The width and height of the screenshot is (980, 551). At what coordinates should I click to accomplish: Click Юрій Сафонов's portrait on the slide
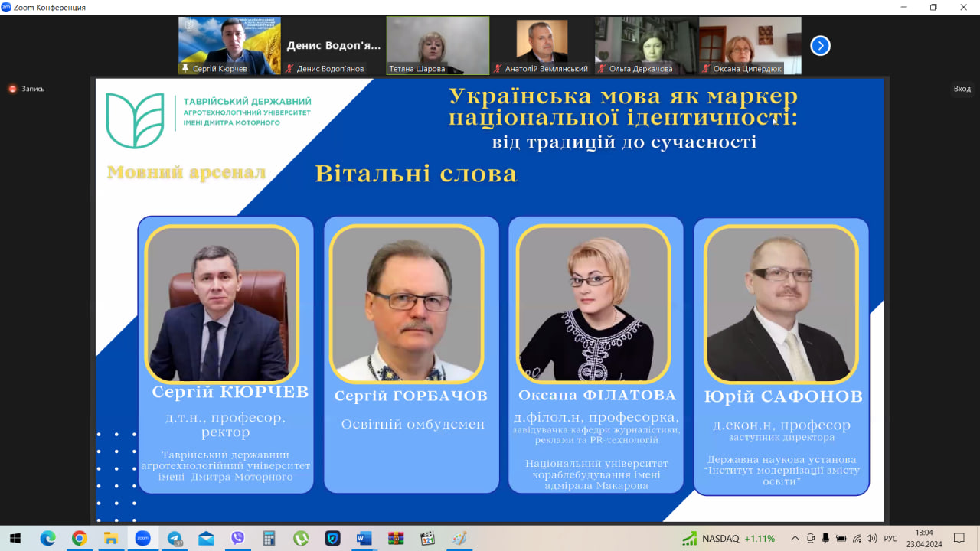(x=781, y=304)
